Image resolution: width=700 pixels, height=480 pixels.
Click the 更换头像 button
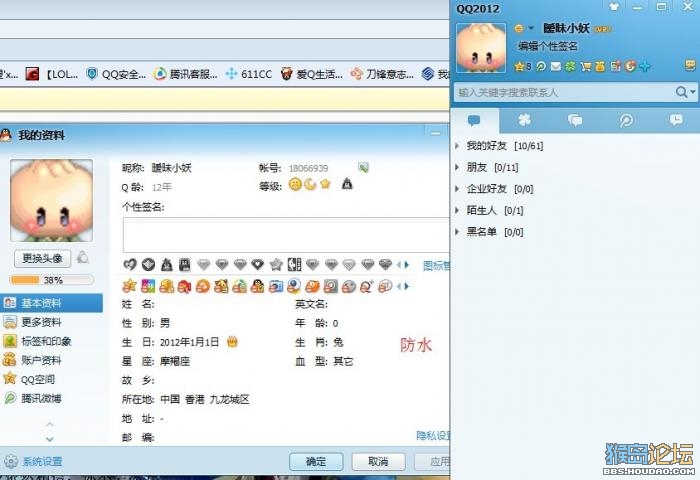(x=42, y=258)
